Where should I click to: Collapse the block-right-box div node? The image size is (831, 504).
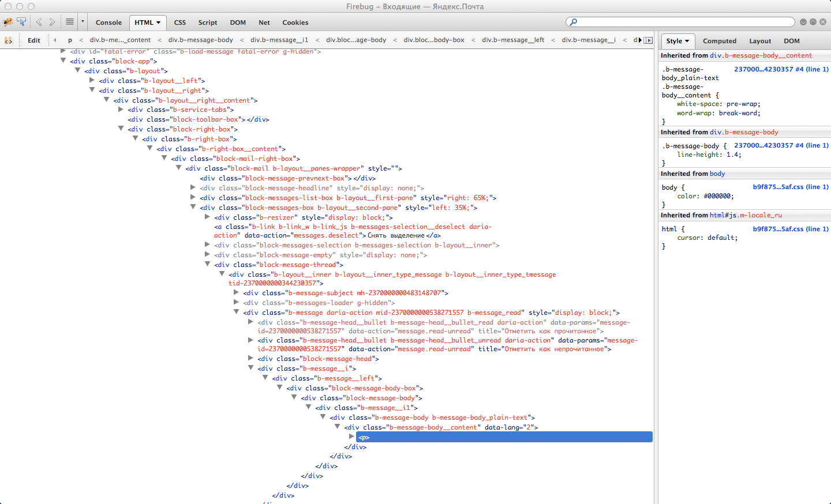pyautogui.click(x=121, y=129)
